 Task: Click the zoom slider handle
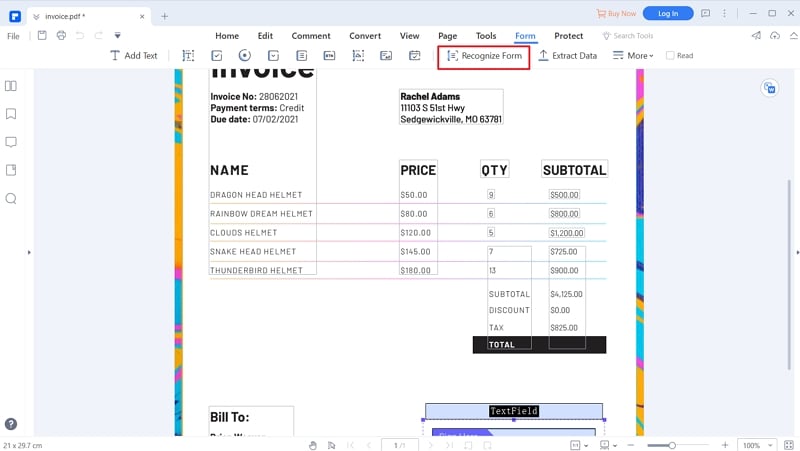point(672,445)
